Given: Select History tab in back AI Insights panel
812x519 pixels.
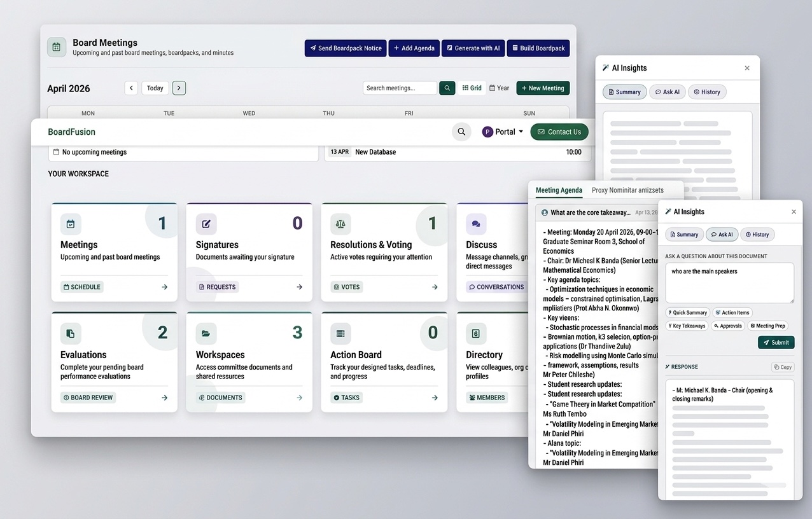Looking at the screenshot, I should point(707,92).
